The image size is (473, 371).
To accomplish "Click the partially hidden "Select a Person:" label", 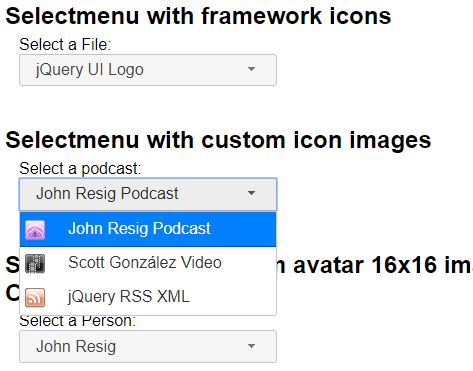I will pyautogui.click(x=77, y=321).
